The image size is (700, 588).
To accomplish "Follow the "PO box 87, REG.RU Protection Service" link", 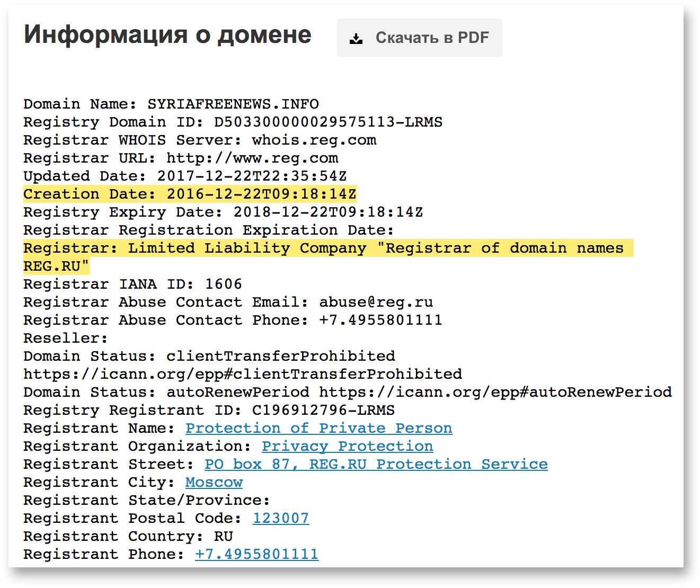I will 376,464.
